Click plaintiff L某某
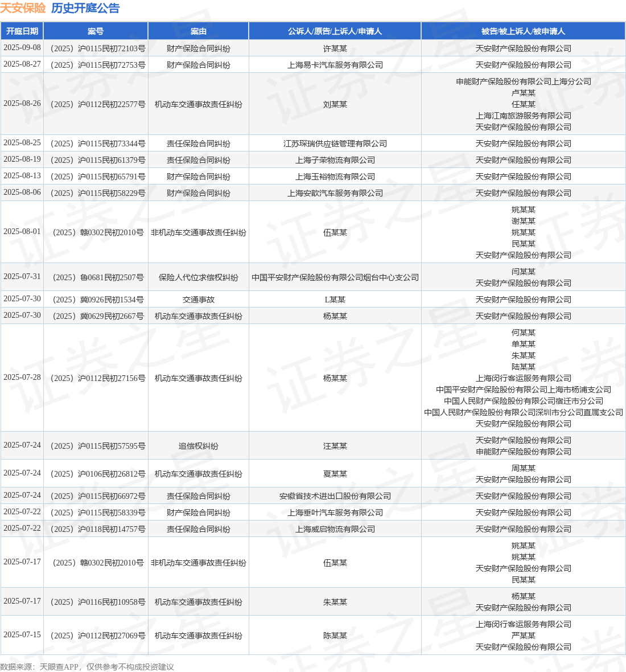626x672 pixels. click(335, 300)
